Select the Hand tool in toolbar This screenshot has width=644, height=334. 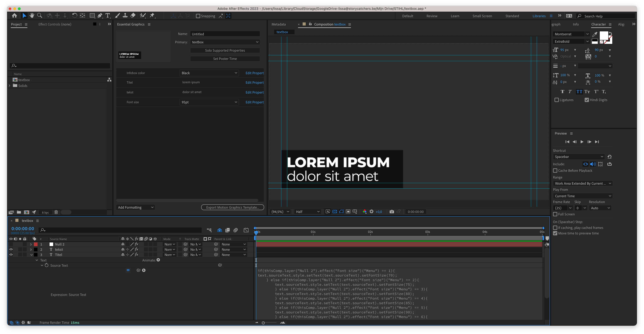(32, 16)
